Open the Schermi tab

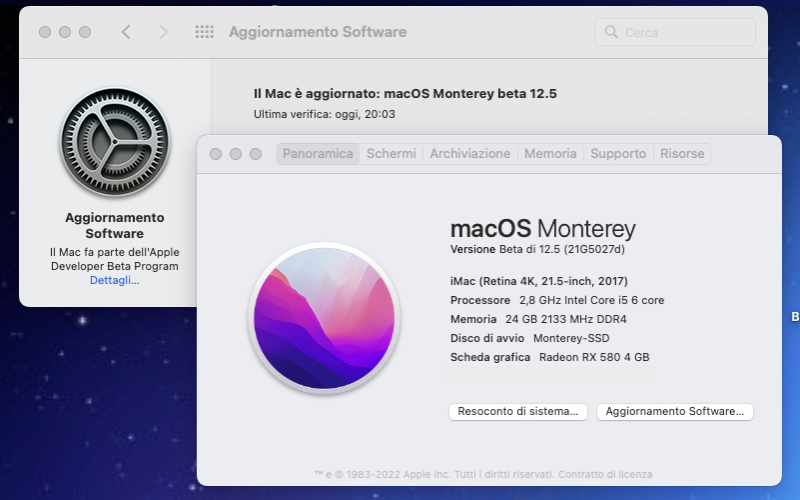tap(391, 154)
